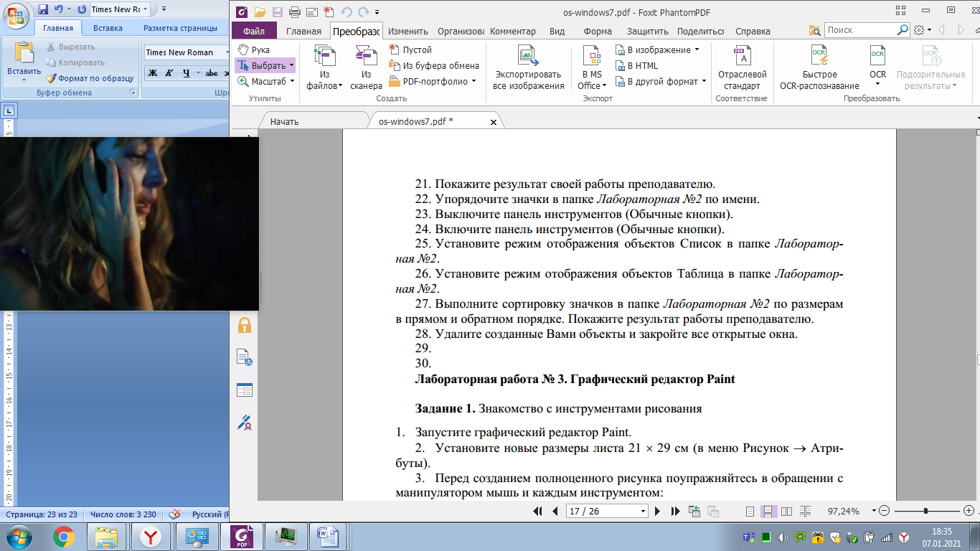Zoom out with the minus button

(884, 511)
